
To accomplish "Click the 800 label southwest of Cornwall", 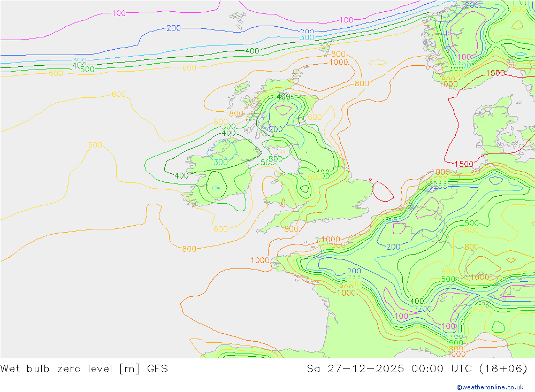I will [189, 249].
